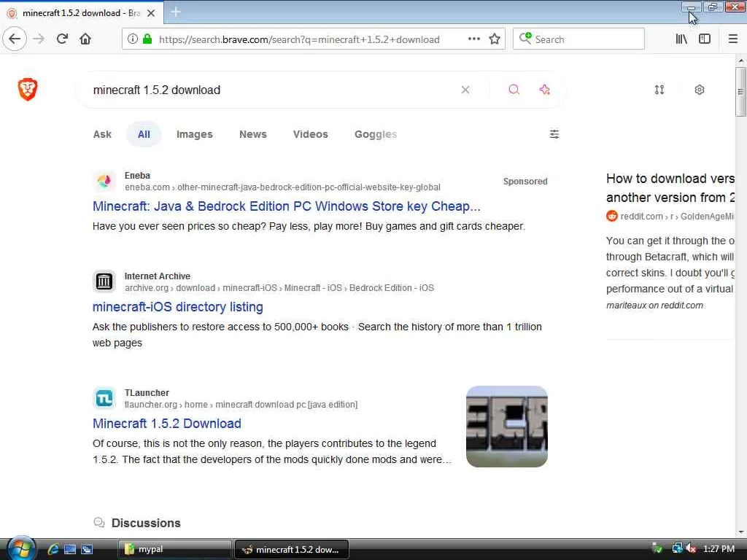Select the minecraft 1.5.2 download tab
Screen dimensions: 747x560
[82, 13]
